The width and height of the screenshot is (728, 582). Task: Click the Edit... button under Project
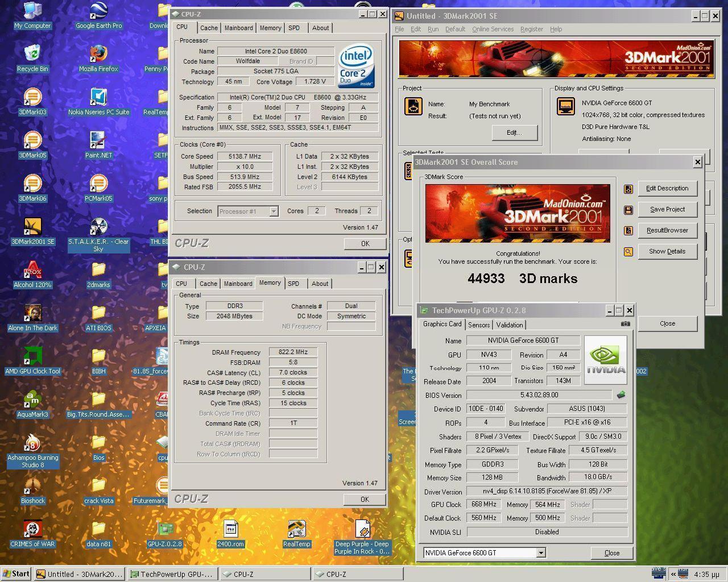[514, 132]
